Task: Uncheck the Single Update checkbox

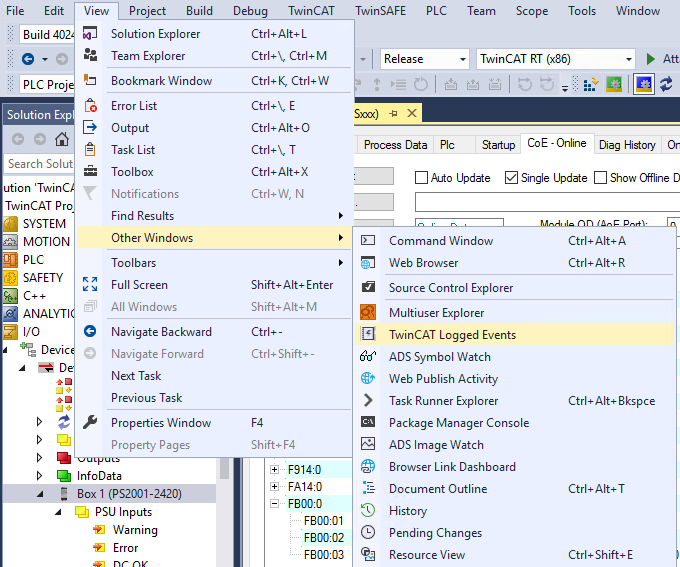Action: tap(511, 178)
